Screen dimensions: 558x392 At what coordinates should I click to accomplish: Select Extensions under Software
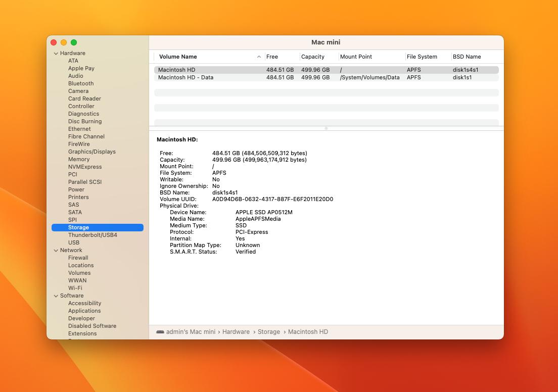tap(82, 334)
